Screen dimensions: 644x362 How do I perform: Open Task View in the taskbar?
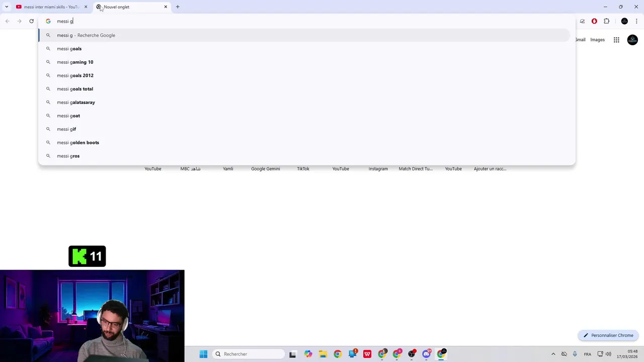click(x=292, y=354)
